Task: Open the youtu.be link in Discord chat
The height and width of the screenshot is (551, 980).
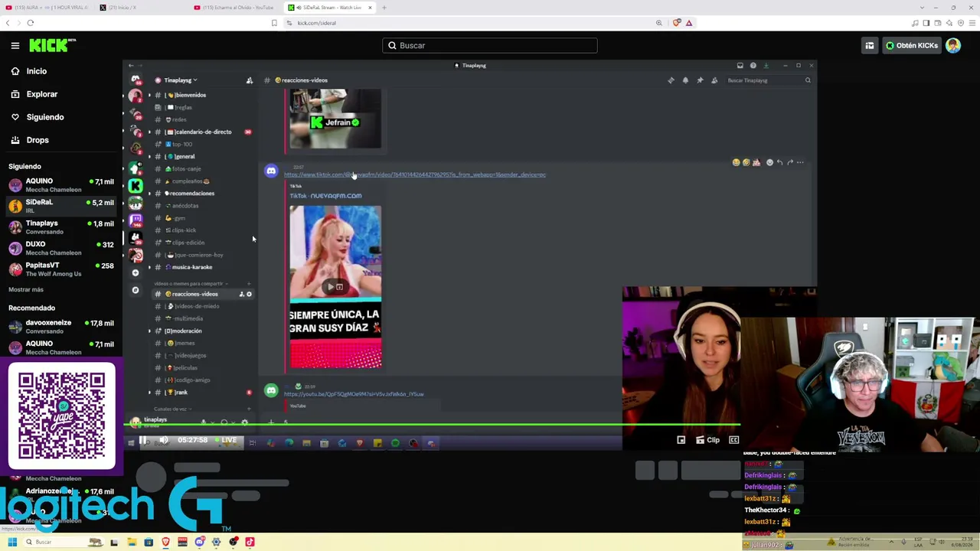Action: coord(354,394)
